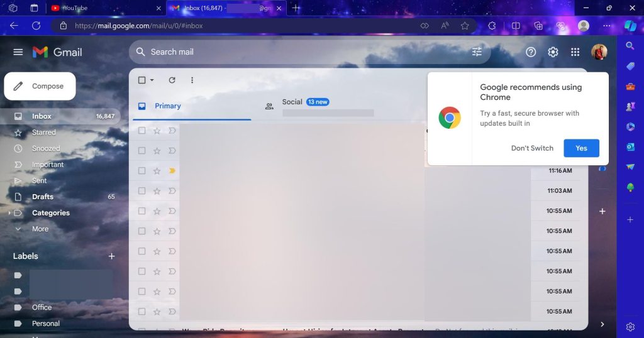Image resolution: width=644 pixels, height=338 pixels.
Task: Show search options filter icon
Action: [477, 52]
